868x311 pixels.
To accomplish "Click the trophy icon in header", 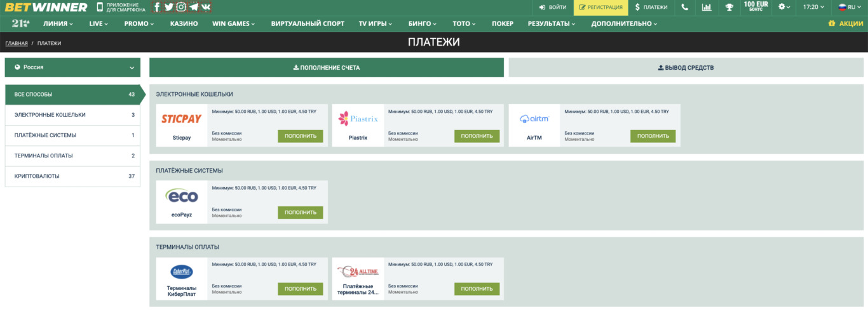I will pyautogui.click(x=729, y=8).
